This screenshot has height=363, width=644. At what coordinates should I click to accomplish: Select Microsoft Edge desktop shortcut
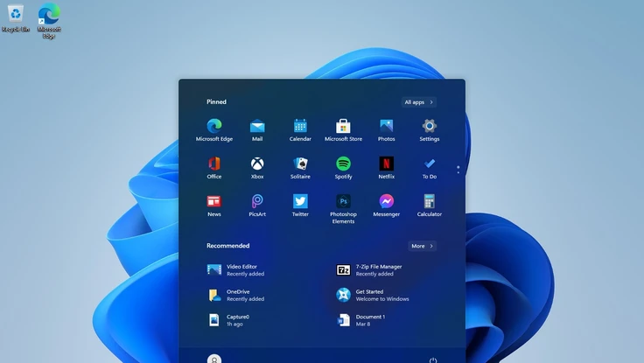[49, 20]
